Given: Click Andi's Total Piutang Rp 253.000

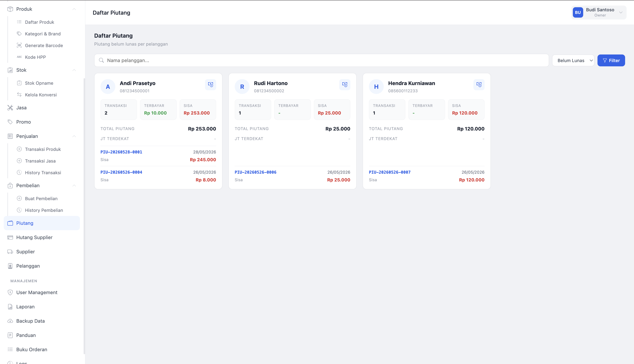Looking at the screenshot, I should (202, 129).
